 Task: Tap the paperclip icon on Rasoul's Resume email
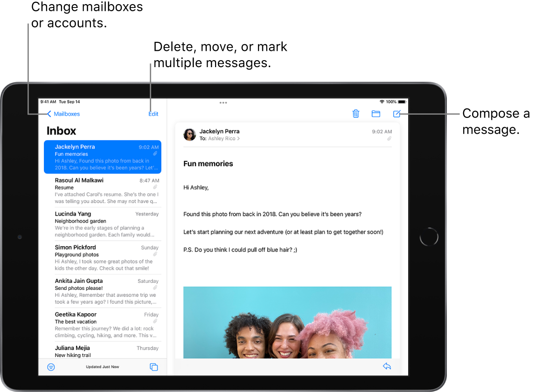pyautogui.click(x=155, y=186)
